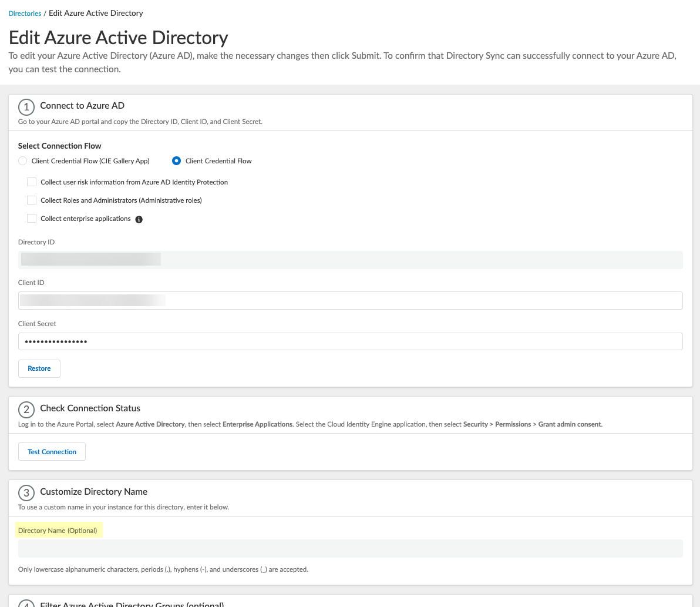Image resolution: width=700 pixels, height=607 pixels.
Task: Expand the Filter Azure Active Directory Groups section
Action: 130,604
